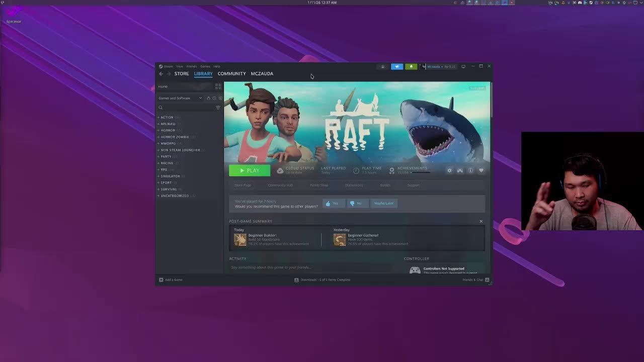Switch to collections grid view icon

click(x=218, y=86)
